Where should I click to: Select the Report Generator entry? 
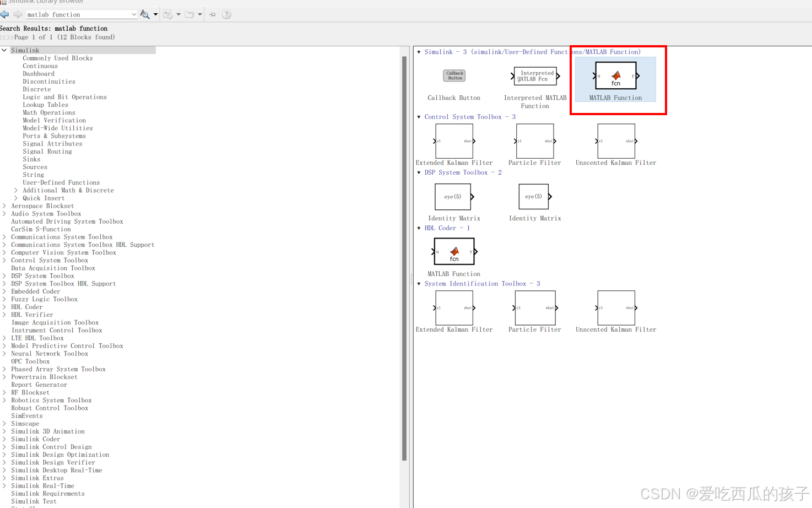tap(39, 385)
